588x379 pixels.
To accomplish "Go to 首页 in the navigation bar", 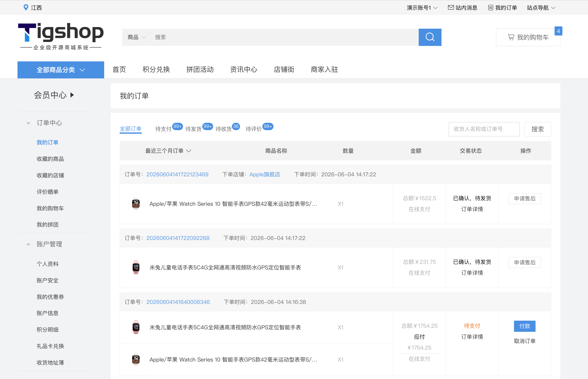I will 119,70.
